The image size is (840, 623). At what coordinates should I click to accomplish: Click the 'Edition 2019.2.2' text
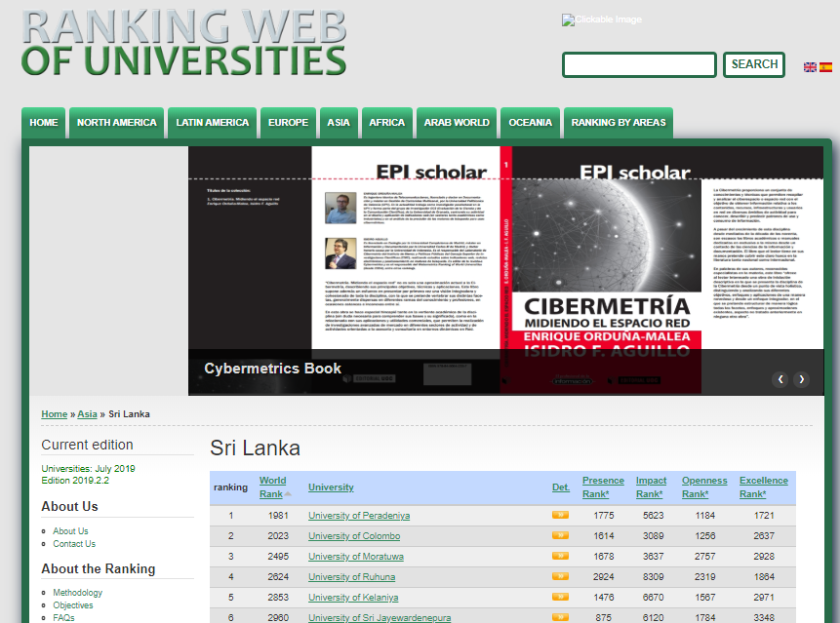[75, 481]
